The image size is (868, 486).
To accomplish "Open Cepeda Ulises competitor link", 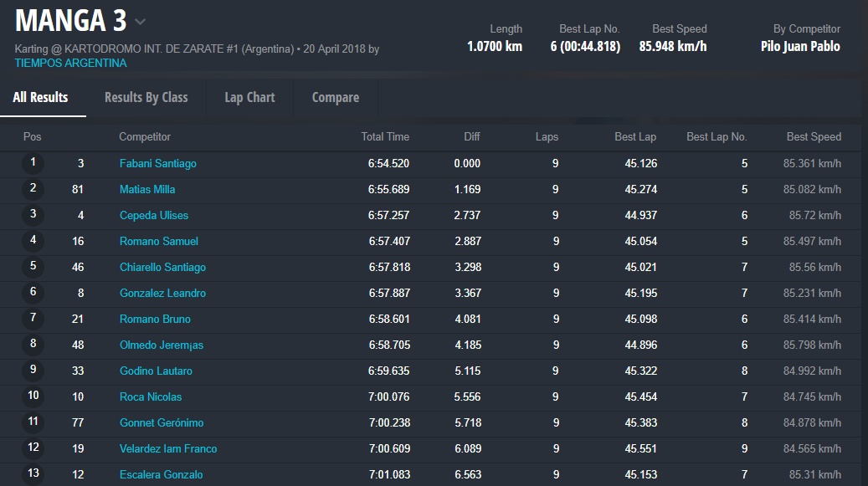I will click(154, 216).
